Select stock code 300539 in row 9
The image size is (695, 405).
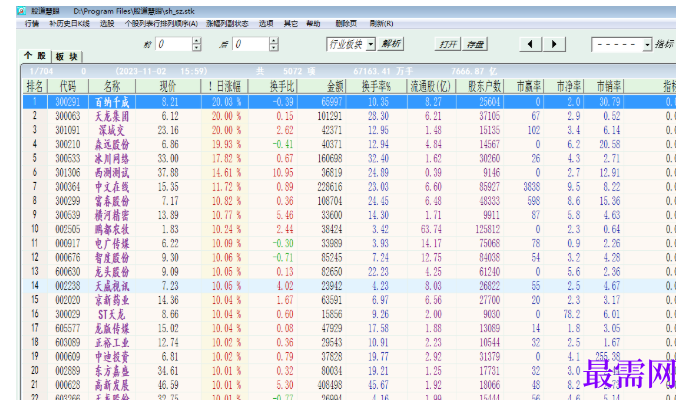coord(68,215)
